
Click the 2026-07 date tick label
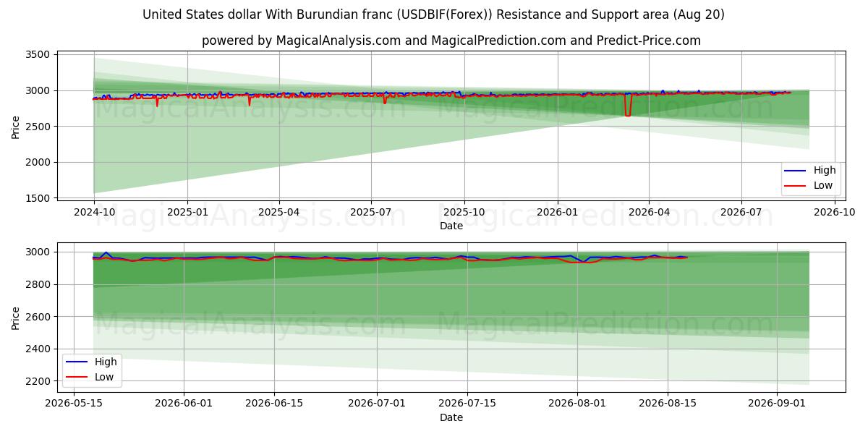741,213
